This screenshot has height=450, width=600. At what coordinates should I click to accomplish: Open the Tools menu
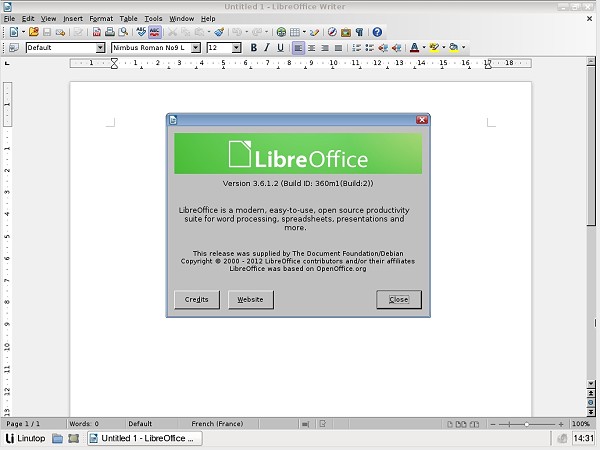(153, 18)
